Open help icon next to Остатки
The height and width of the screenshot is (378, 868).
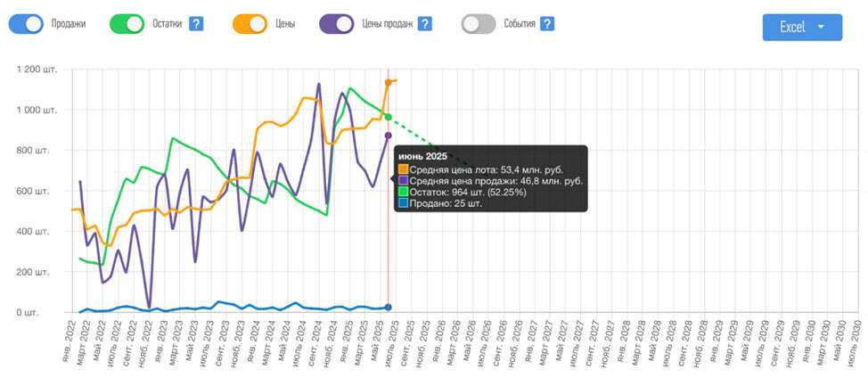(196, 24)
